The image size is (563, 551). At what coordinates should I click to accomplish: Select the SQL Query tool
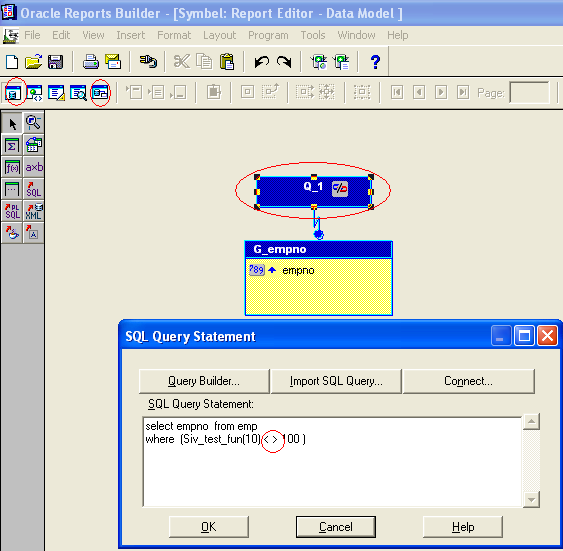pyautogui.click(x=34, y=189)
